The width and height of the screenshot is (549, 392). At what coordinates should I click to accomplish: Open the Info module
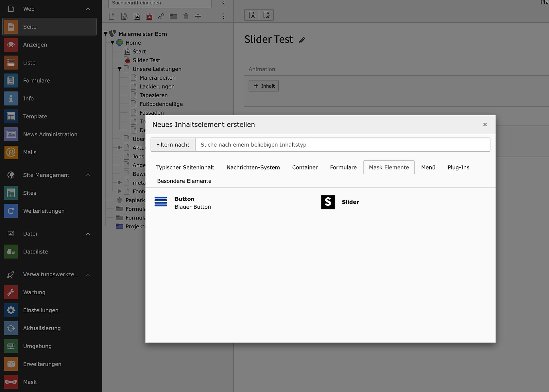(x=49, y=99)
